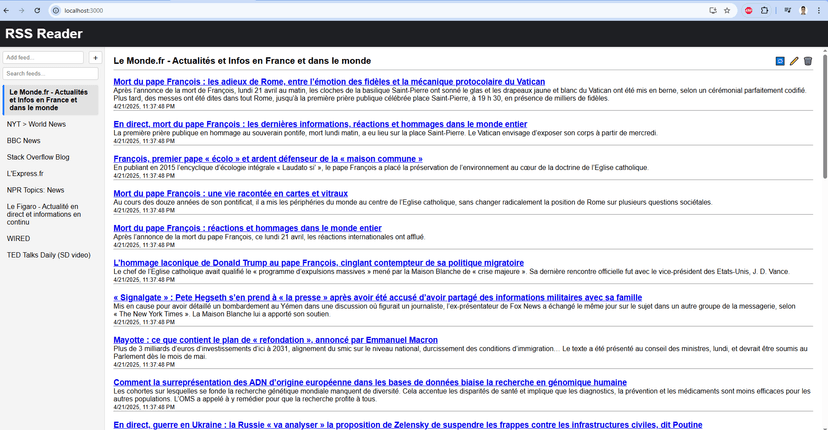Open 'L'hommage laconique de Donald Trump' article
828x430 pixels.
tap(318, 263)
